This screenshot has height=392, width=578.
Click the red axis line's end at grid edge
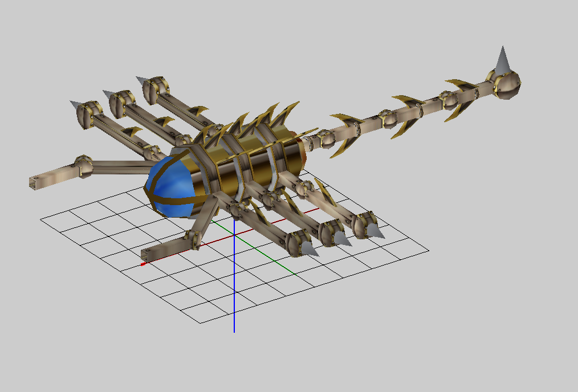[x=143, y=264]
